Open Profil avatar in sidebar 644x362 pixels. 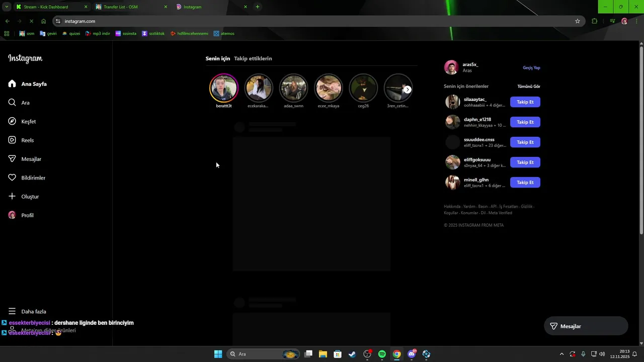[x=12, y=215]
